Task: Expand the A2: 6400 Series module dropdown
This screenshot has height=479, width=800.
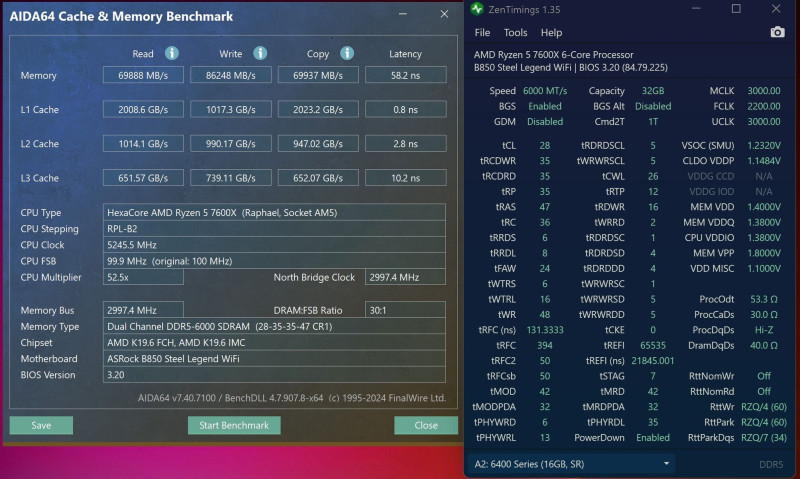Action: [x=571, y=464]
